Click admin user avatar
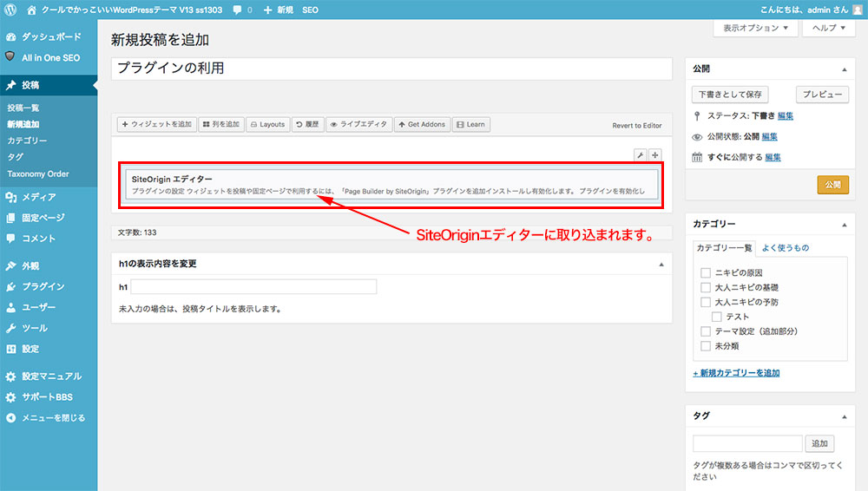 coord(858,10)
